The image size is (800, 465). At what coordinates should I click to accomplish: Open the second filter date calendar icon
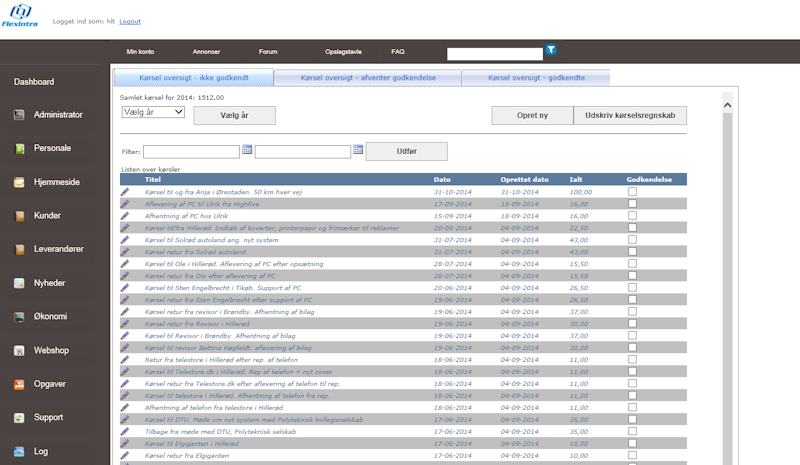point(358,150)
